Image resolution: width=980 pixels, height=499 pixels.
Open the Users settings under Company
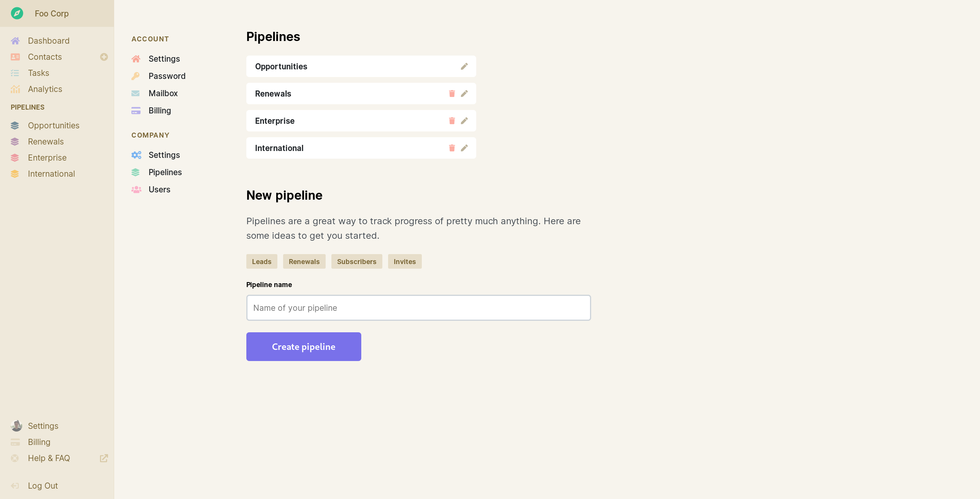(159, 189)
